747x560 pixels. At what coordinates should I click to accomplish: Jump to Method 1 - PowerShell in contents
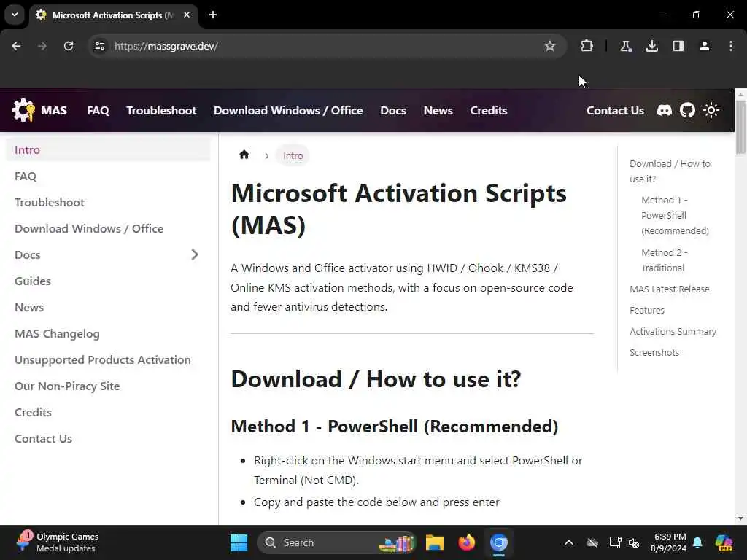tap(675, 215)
